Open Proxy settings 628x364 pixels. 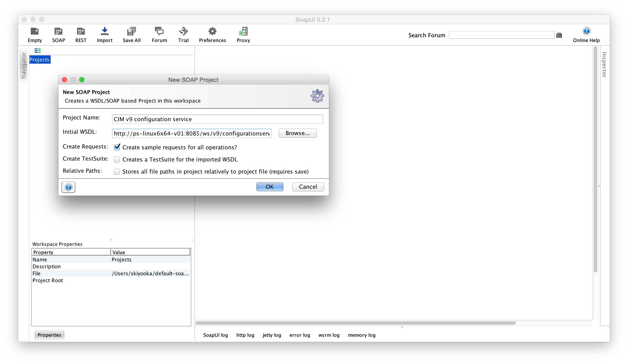click(x=243, y=35)
